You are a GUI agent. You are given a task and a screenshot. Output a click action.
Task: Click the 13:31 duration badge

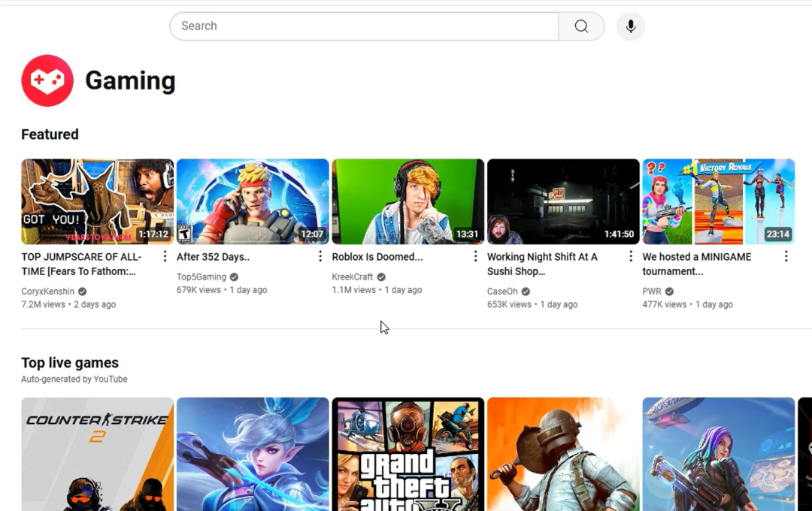click(x=467, y=234)
